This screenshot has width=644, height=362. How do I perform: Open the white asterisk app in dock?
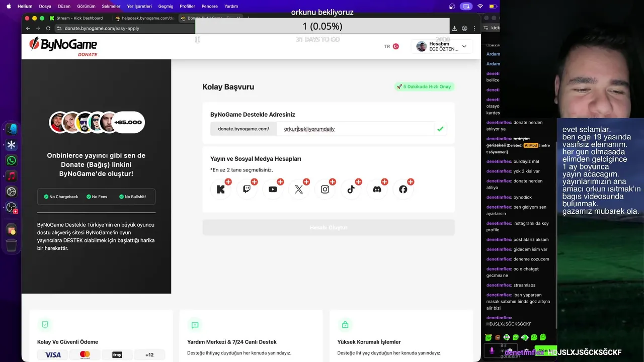tap(11, 145)
